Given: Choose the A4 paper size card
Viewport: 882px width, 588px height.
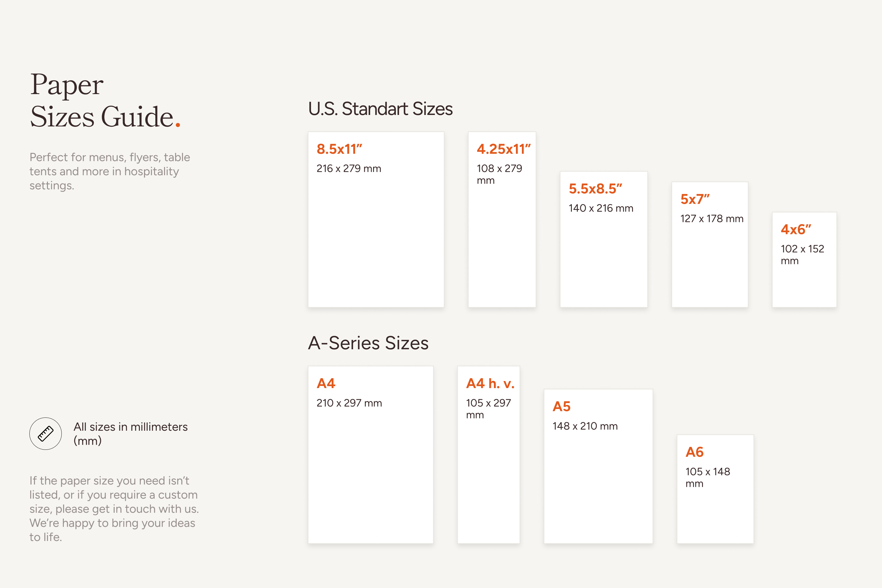Looking at the screenshot, I should [370, 455].
